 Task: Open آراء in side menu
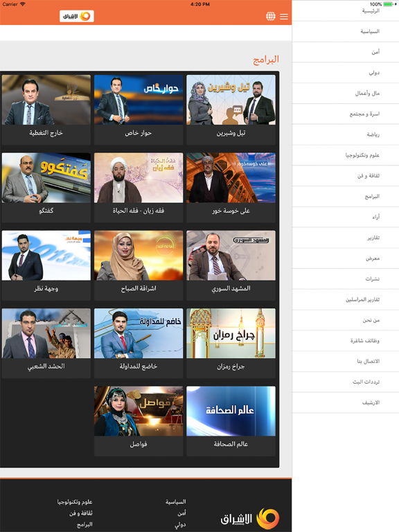[x=346, y=217]
